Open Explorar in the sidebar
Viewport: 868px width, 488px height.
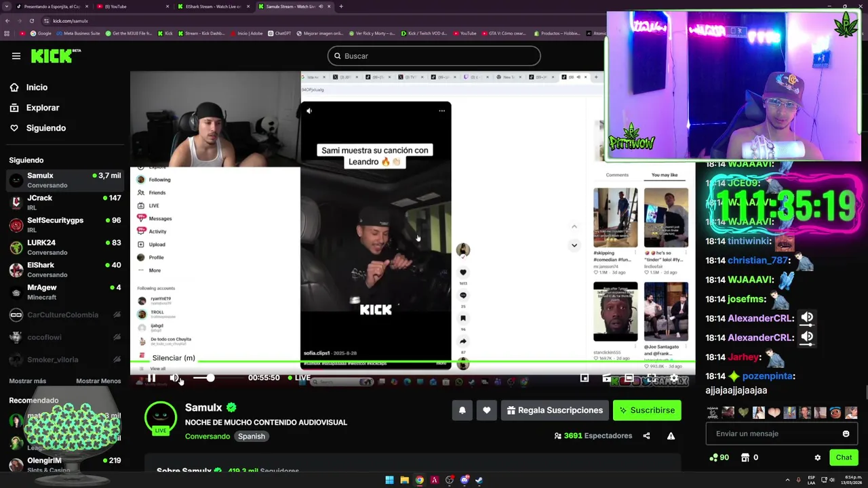(42, 108)
